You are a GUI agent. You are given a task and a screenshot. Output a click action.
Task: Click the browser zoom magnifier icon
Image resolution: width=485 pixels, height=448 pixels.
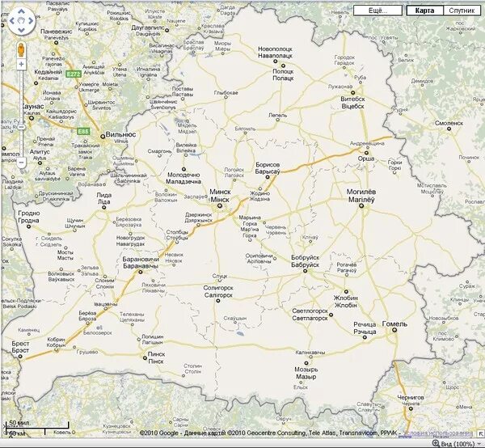(436, 444)
